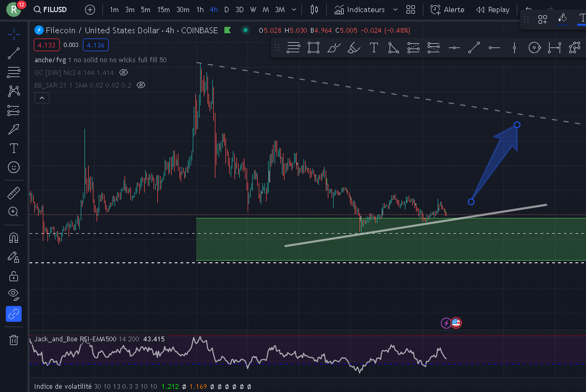
Task: Toggle visibility of GC [DW] indicator
Action: [x=124, y=72]
